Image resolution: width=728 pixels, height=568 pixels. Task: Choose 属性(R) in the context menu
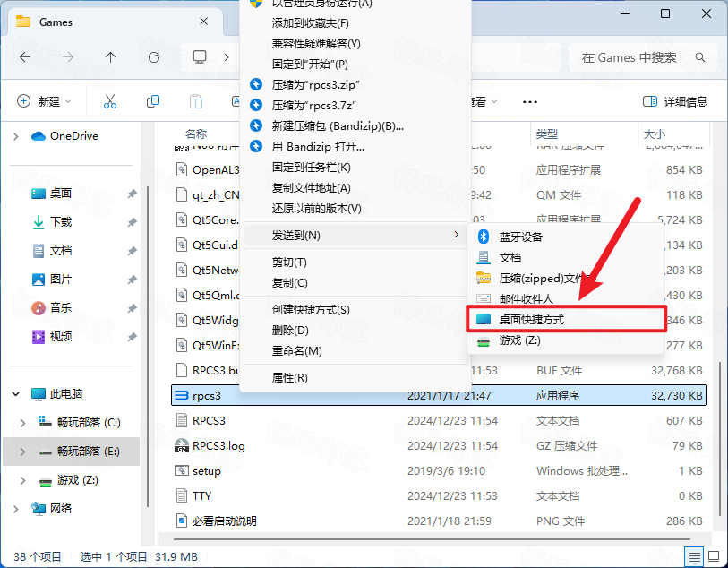coord(355,377)
